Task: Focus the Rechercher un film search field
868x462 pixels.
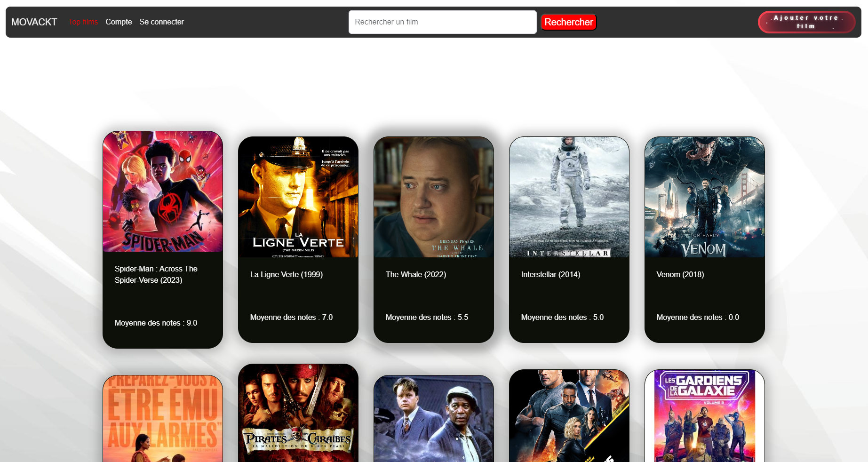Action: click(442, 22)
